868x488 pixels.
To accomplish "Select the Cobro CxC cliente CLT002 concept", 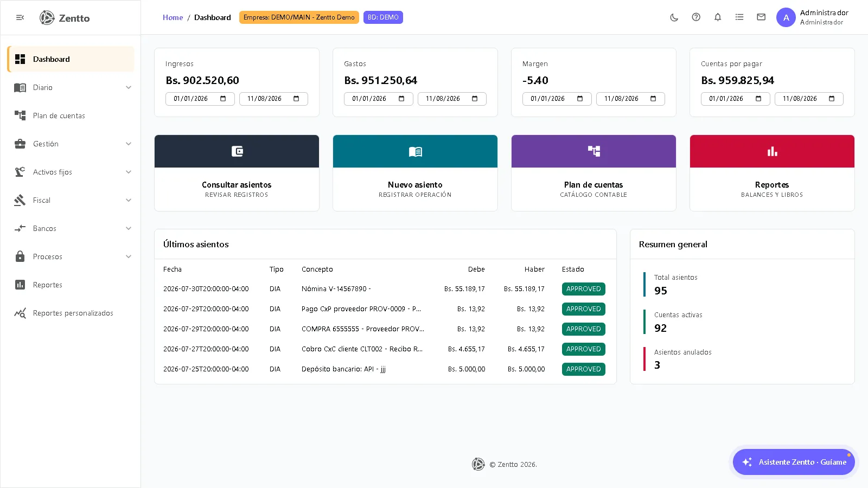I will click(362, 349).
